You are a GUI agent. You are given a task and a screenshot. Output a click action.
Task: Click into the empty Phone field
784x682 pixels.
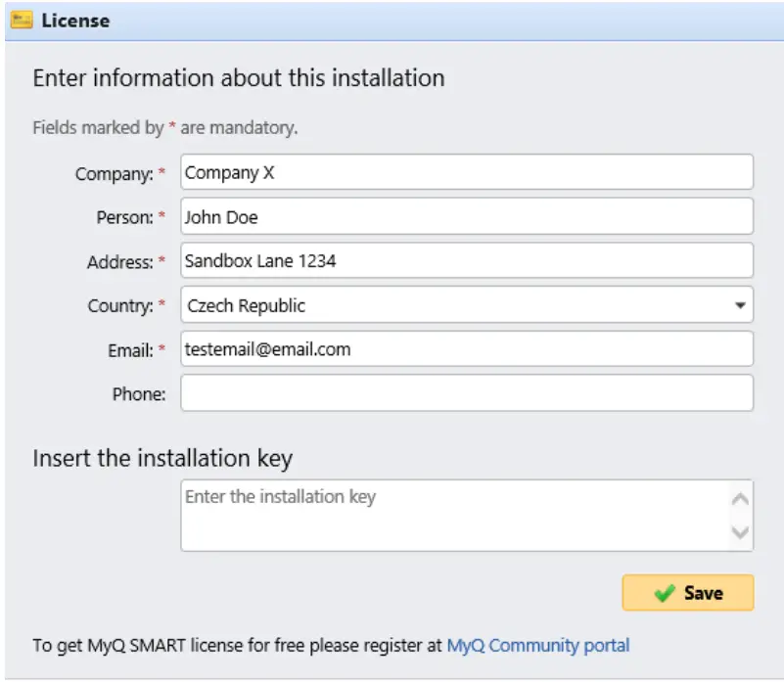coord(466,393)
